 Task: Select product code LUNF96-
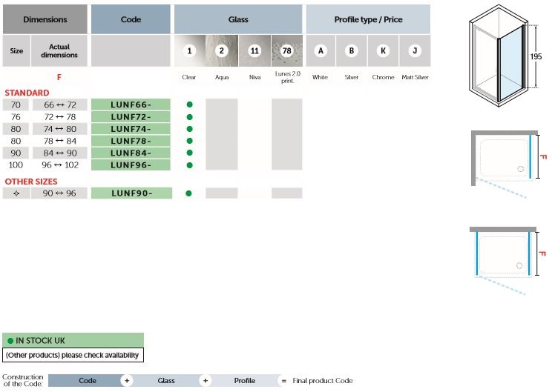click(x=131, y=165)
